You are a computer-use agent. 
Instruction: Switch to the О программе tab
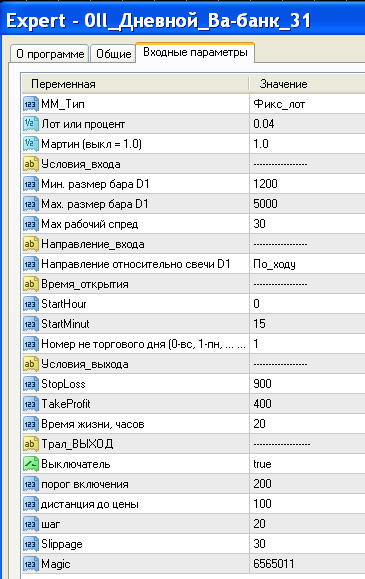(50, 54)
